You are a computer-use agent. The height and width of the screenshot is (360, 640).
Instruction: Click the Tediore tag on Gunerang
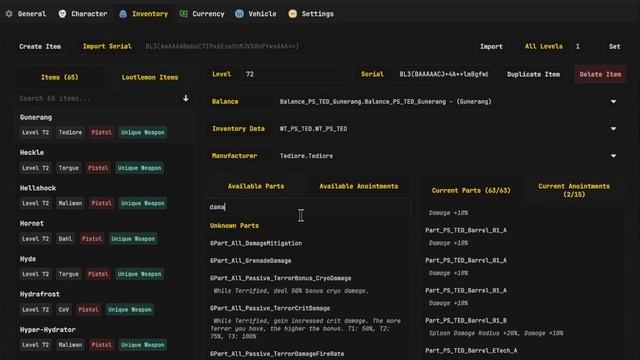70,133
